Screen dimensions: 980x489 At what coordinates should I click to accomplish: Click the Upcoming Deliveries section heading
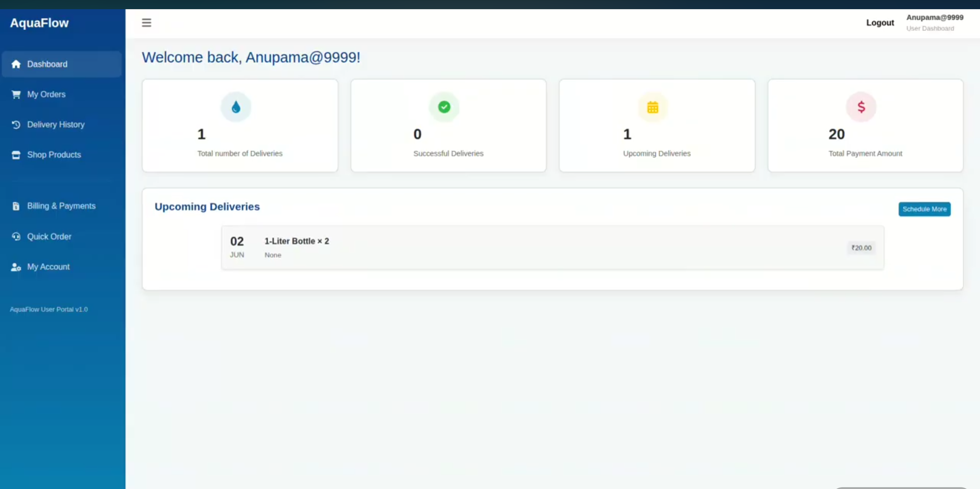tap(207, 207)
